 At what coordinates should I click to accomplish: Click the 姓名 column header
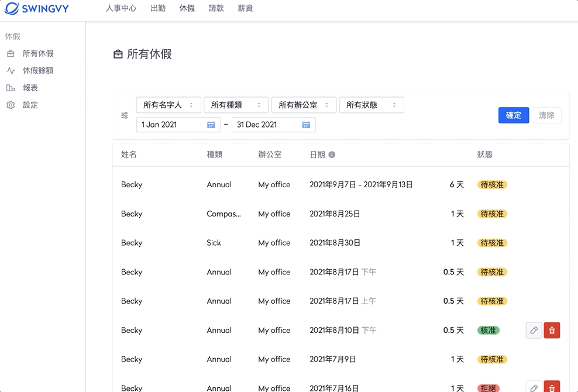129,154
